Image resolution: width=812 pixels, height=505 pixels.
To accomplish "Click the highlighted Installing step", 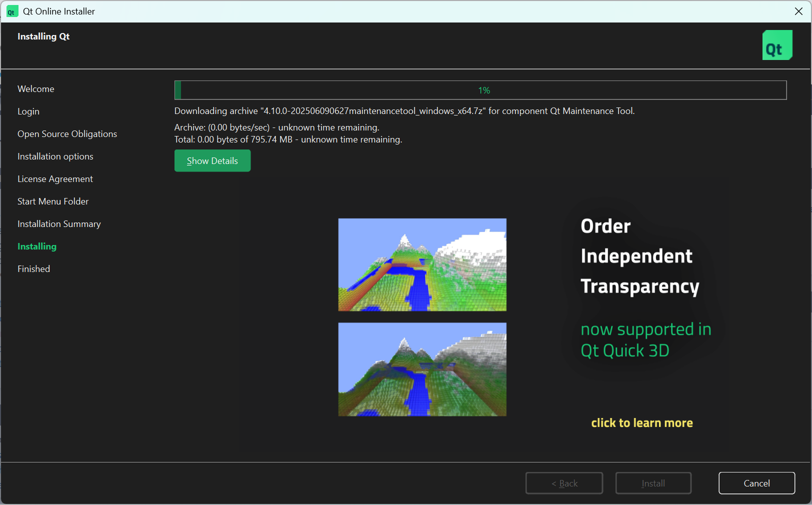I will point(37,246).
